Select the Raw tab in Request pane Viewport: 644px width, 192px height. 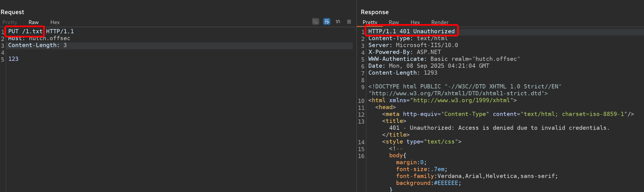(x=34, y=22)
